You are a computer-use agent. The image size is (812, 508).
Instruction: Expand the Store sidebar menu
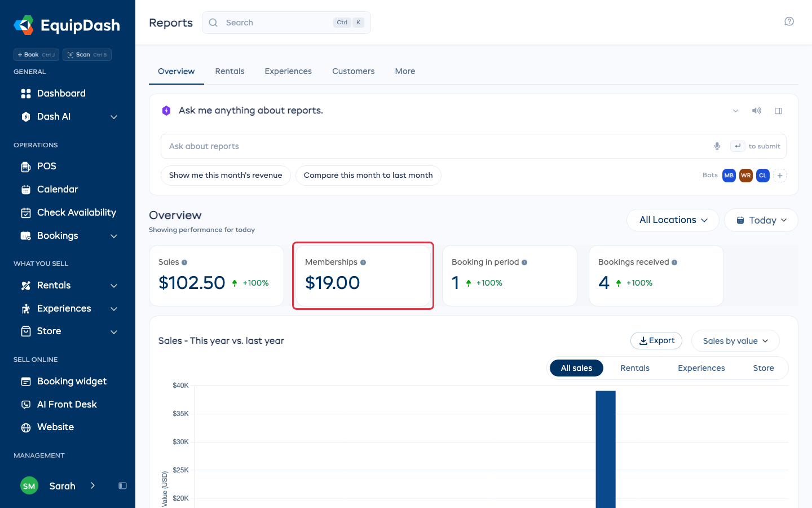point(114,331)
